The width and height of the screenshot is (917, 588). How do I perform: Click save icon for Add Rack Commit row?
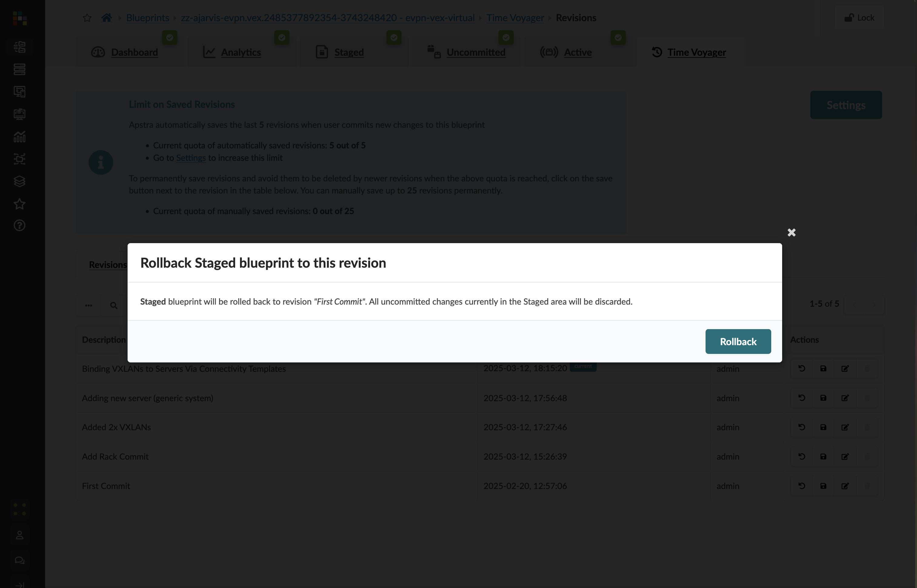click(x=823, y=456)
